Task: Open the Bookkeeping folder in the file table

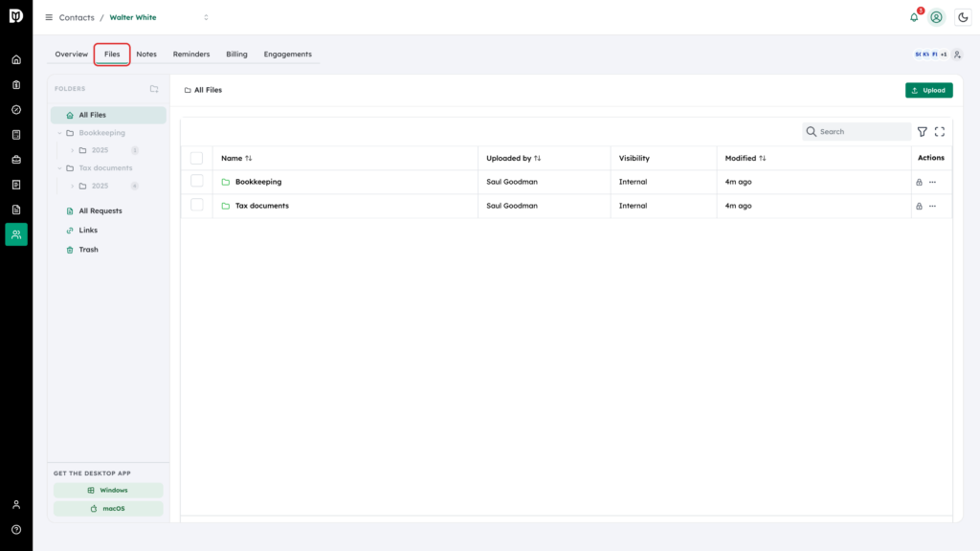Action: [x=258, y=182]
